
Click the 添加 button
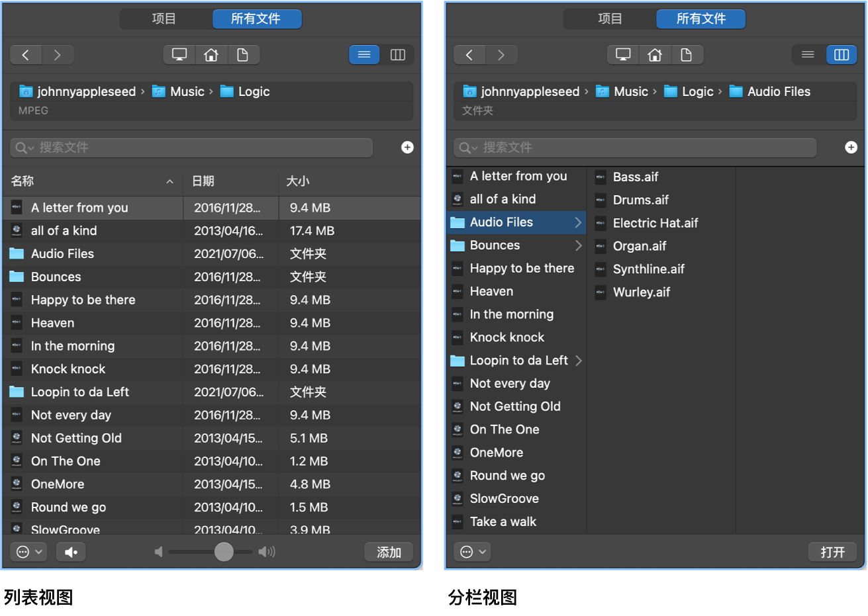coord(389,552)
